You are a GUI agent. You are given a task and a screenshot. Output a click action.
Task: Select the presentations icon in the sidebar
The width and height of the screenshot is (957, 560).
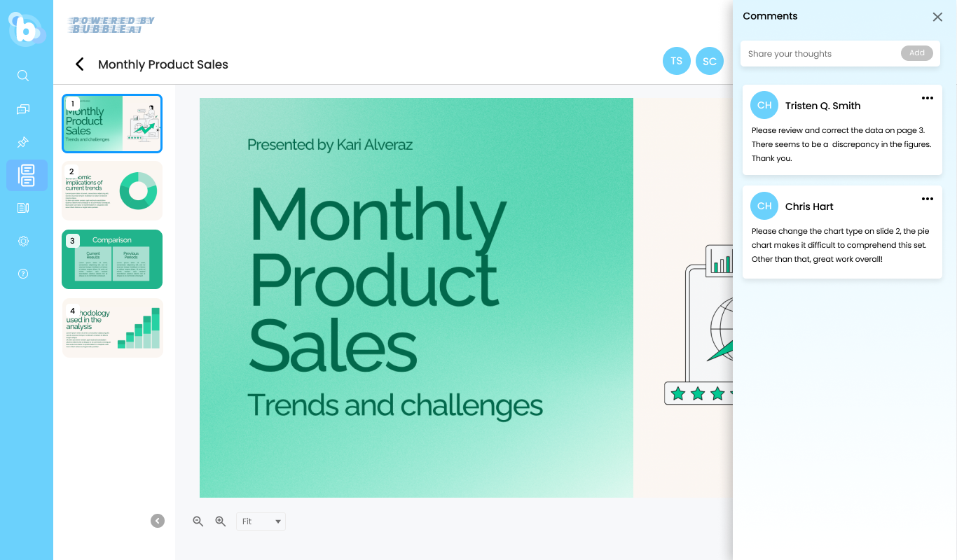27,175
